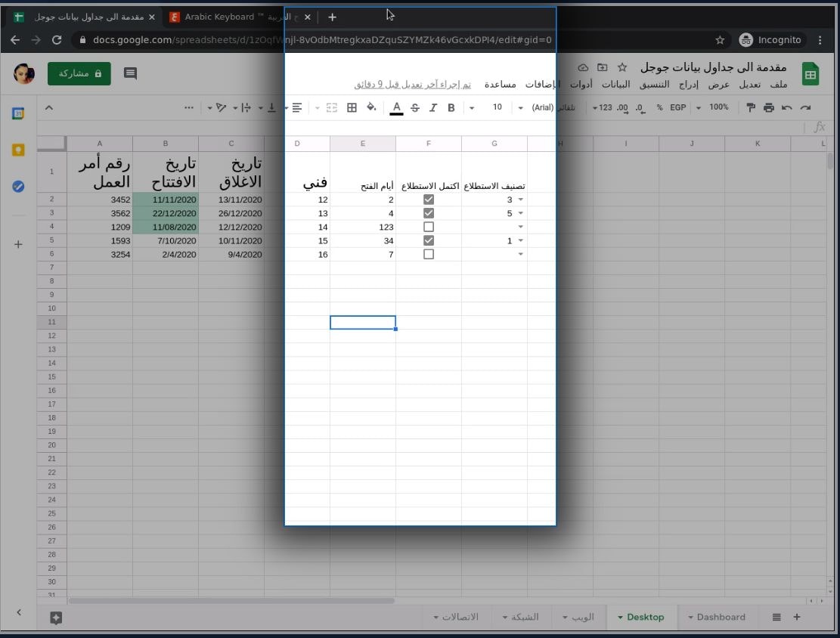
Task: Click the cloud save status icon
Action: (583, 67)
